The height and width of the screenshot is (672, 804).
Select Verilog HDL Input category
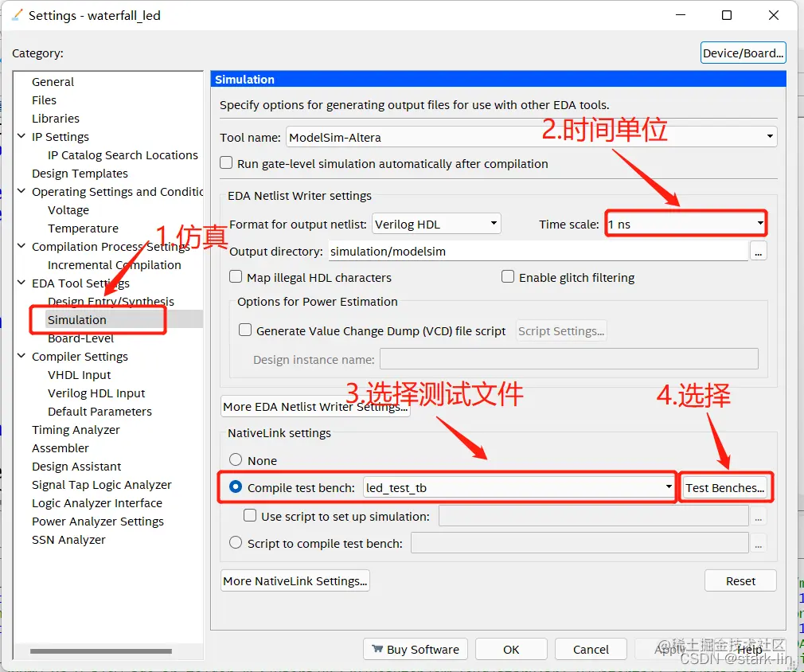(96, 393)
